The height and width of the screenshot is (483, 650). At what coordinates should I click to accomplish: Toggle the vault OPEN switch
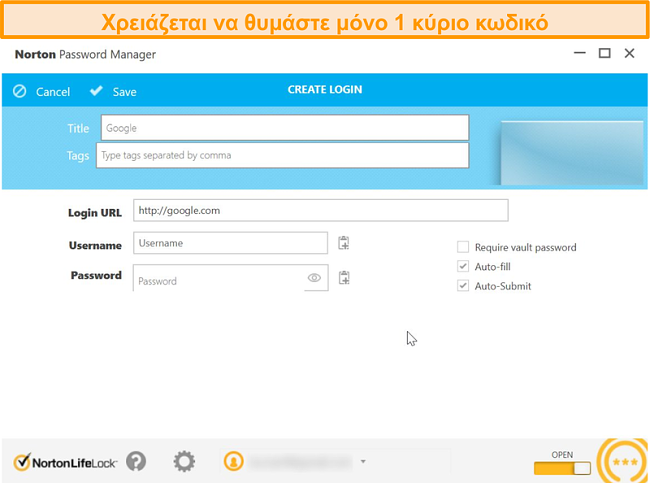[x=562, y=468]
